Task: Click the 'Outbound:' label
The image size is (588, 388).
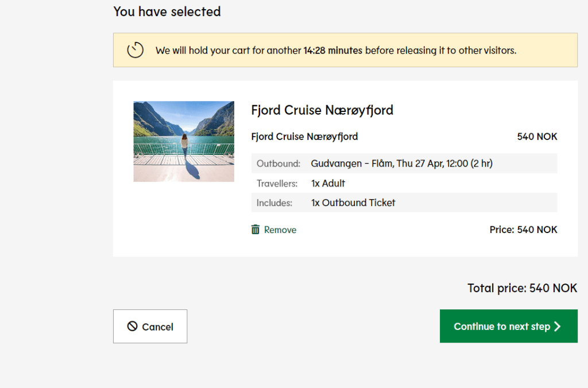Action: click(x=278, y=164)
